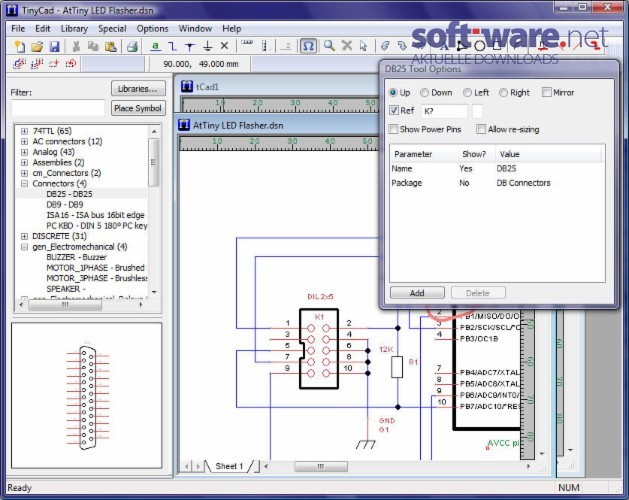The image size is (629, 500).
Task: Click into the Filter input field
Action: [58, 108]
